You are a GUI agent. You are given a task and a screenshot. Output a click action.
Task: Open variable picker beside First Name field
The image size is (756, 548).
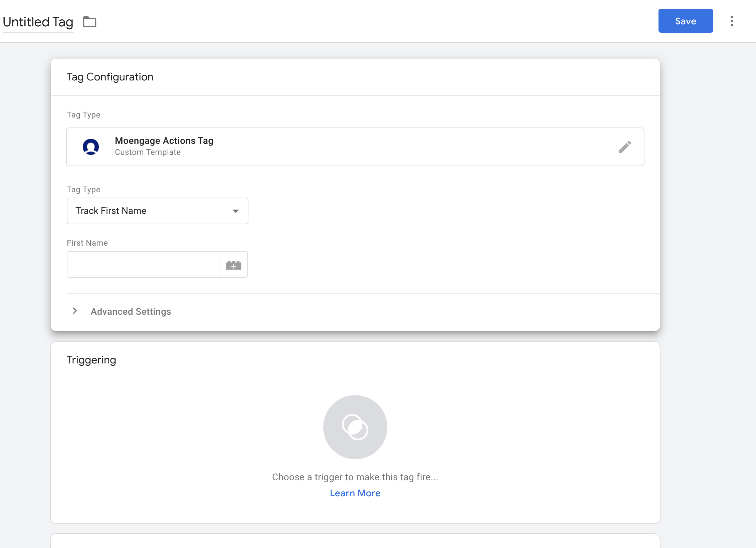(x=234, y=265)
